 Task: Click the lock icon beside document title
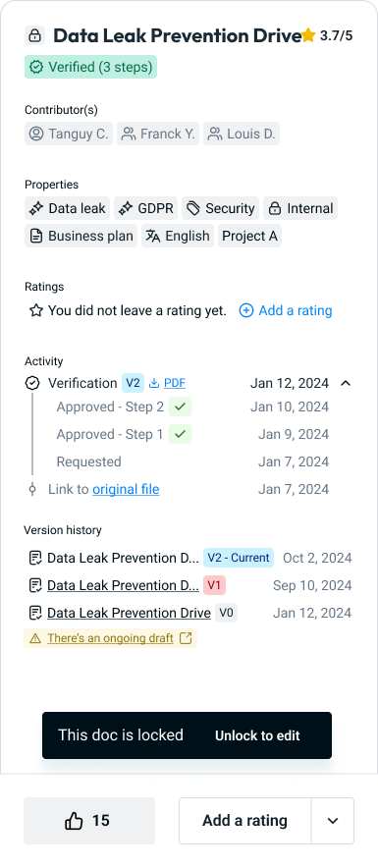[x=35, y=35]
